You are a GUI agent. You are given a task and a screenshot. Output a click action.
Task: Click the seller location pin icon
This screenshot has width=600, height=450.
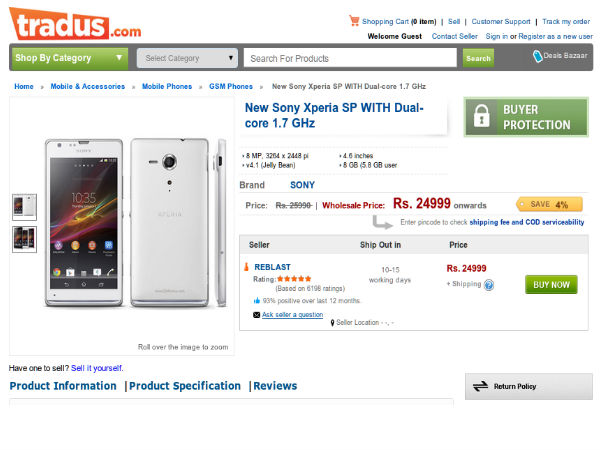point(332,323)
